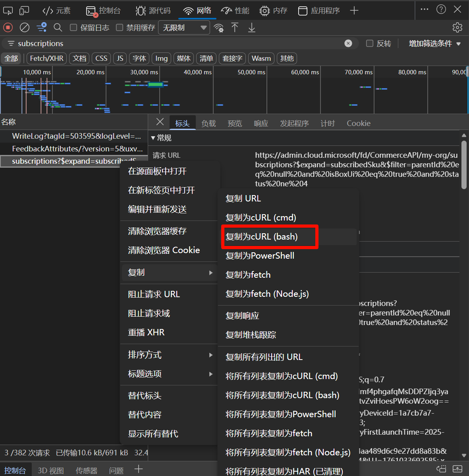Click the filter input containing subscriptions
469x476 pixels.
tap(175, 43)
